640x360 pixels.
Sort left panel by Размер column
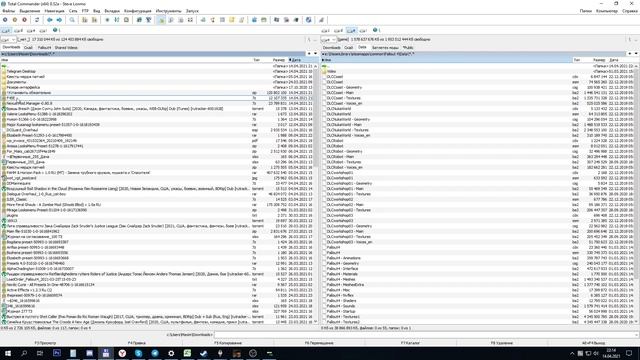point(278,60)
